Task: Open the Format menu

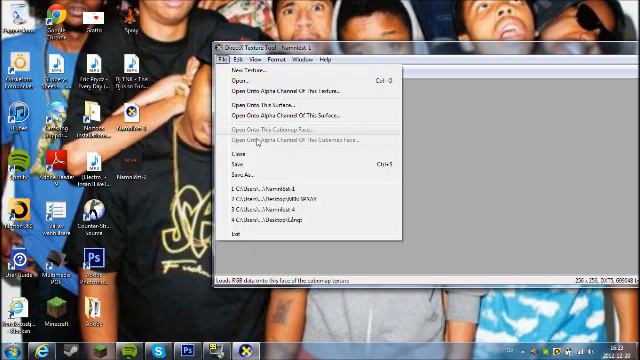Action: click(x=276, y=60)
